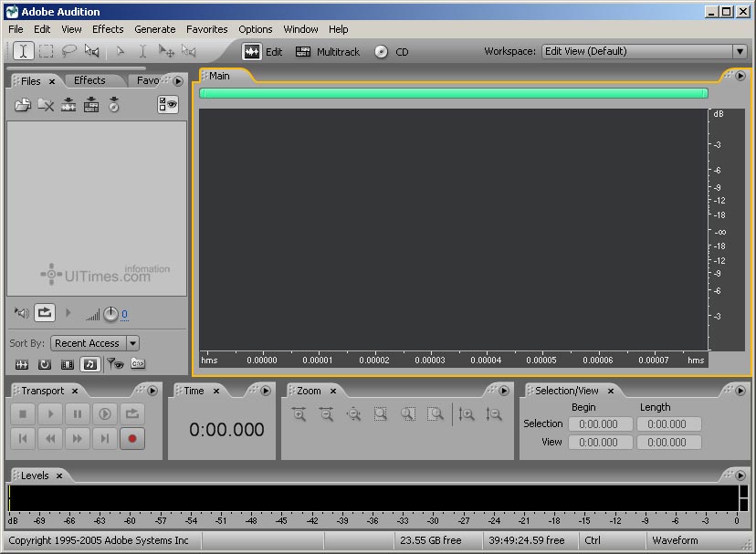Screen dimensions: 756x554
Task: Toggle Show Video Files filter
Action: point(67,364)
